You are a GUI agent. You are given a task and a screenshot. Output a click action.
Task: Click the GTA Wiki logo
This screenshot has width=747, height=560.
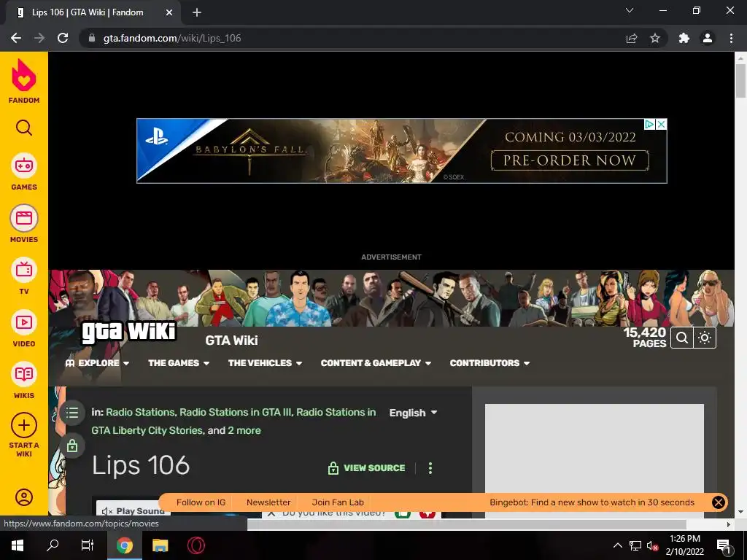click(128, 332)
